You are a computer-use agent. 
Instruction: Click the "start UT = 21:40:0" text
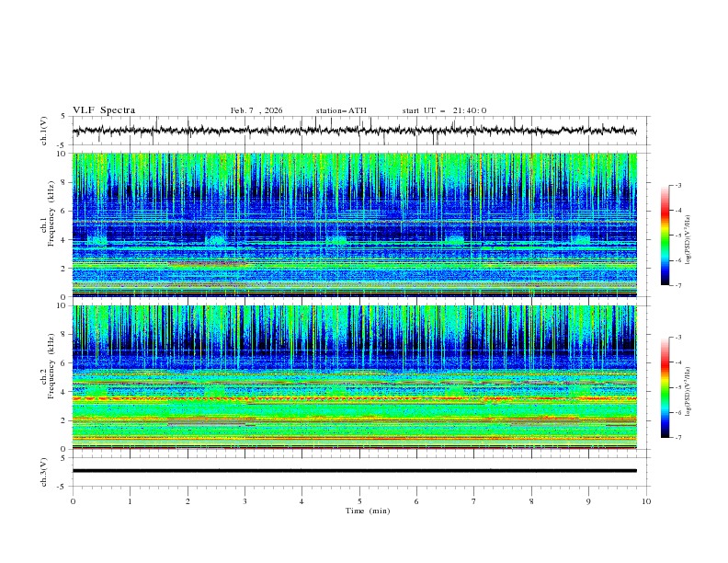[x=444, y=110]
